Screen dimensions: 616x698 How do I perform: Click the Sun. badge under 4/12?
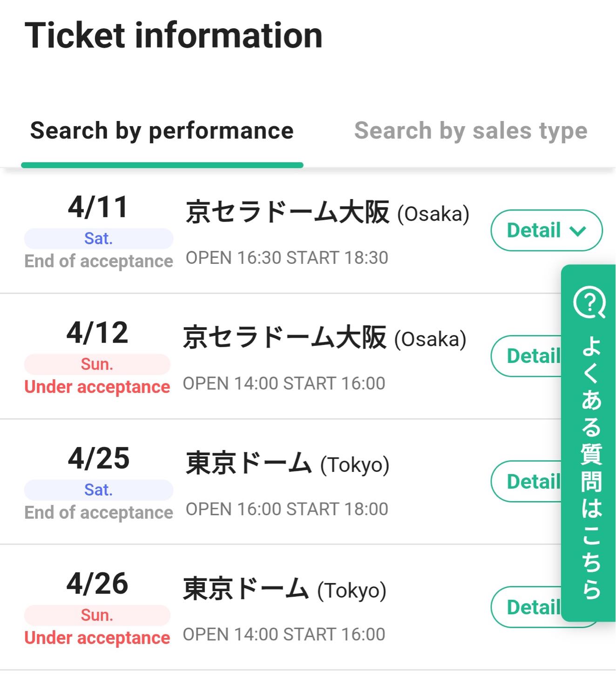point(97,364)
